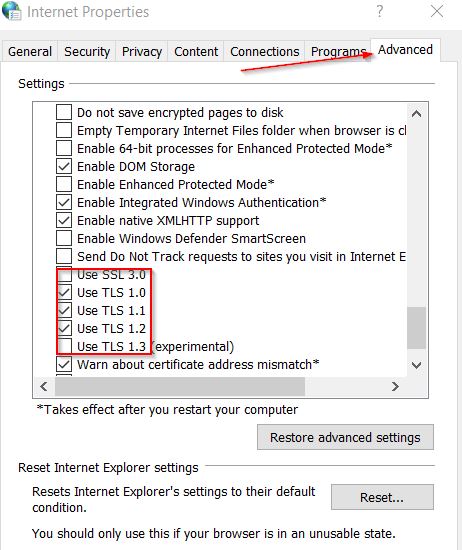Viewport: 462px width, 550px height.
Task: Close the Internet Properties dialog
Action: click(437, 12)
